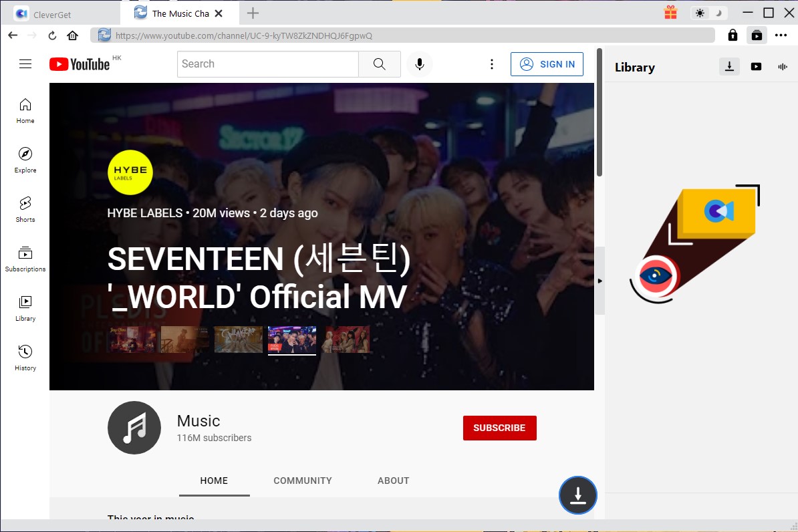798x532 pixels.
Task: Sign in to YouTube
Action: tap(547, 63)
